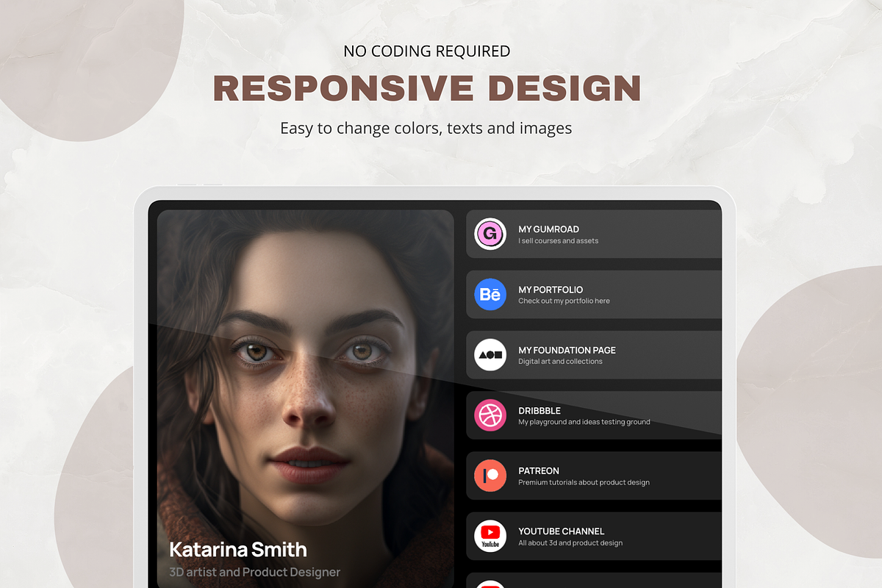
Task: Click the Patreon logo icon
Action: [x=490, y=476]
